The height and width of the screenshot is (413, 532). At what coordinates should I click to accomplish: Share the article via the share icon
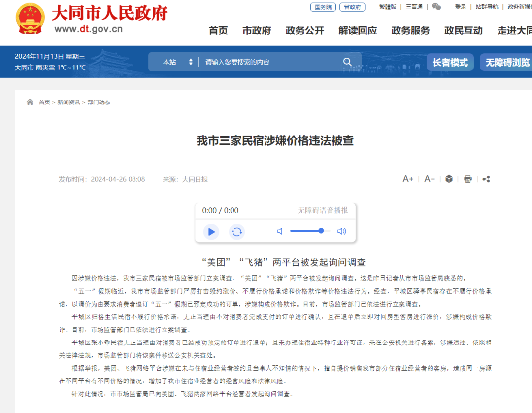coord(486,179)
